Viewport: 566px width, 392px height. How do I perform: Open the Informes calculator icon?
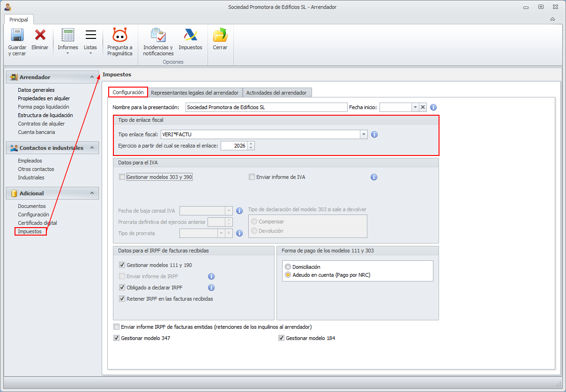point(68,35)
